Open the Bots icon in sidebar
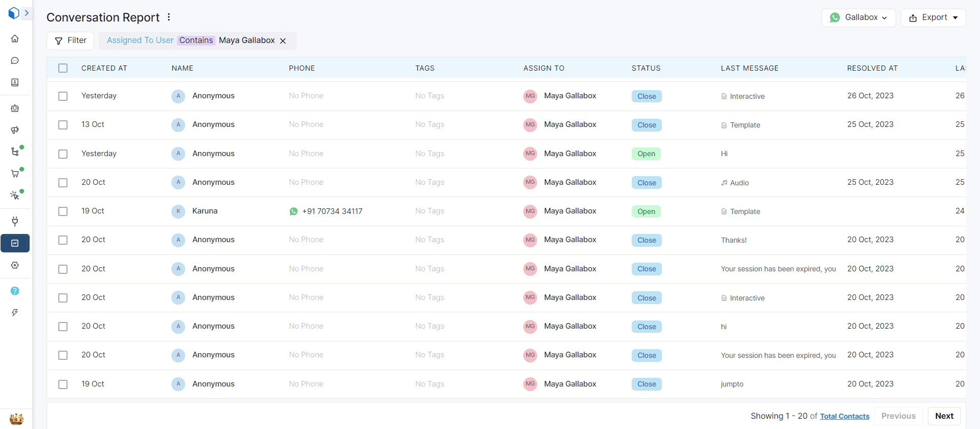 (15, 109)
